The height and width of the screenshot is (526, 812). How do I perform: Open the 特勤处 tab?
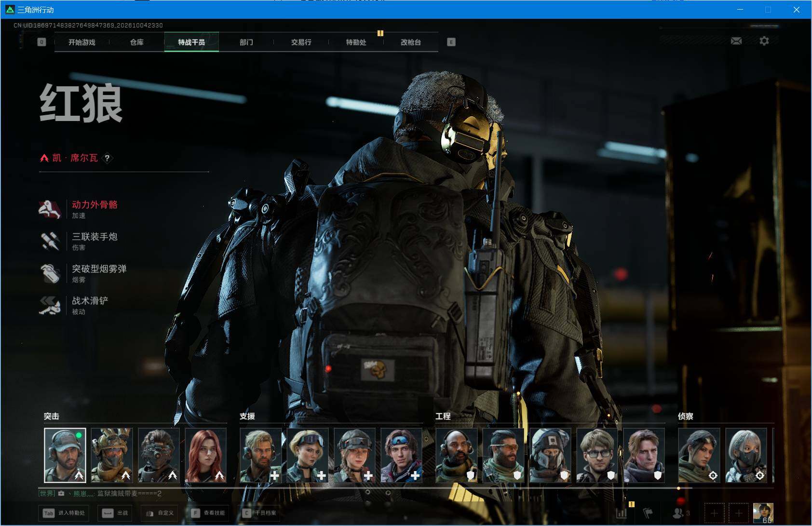pos(356,42)
